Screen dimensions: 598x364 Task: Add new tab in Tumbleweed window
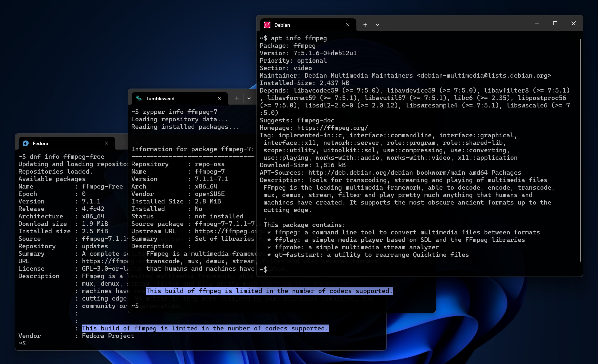tap(237, 98)
